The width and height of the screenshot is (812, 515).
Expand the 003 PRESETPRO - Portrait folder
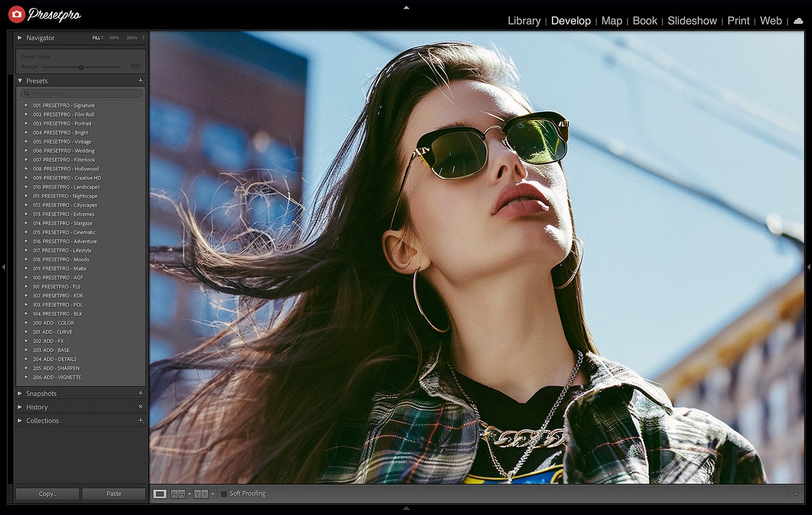(x=26, y=123)
